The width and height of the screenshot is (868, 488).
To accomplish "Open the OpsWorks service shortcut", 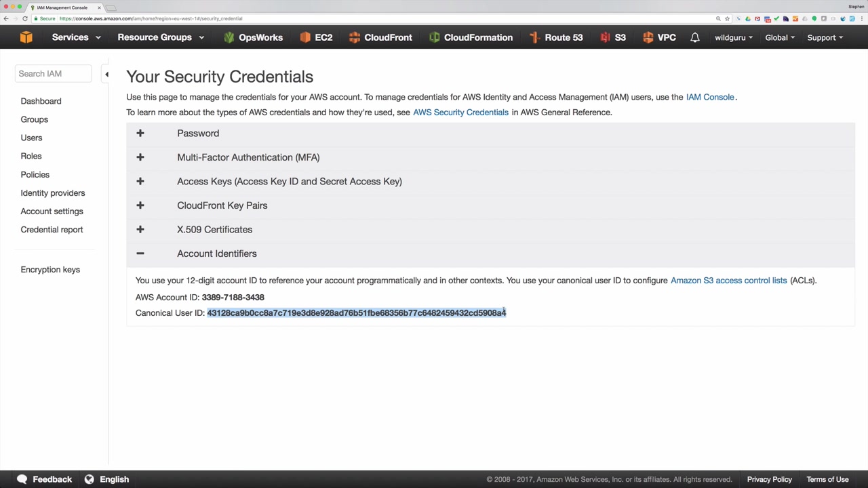I will click(253, 37).
